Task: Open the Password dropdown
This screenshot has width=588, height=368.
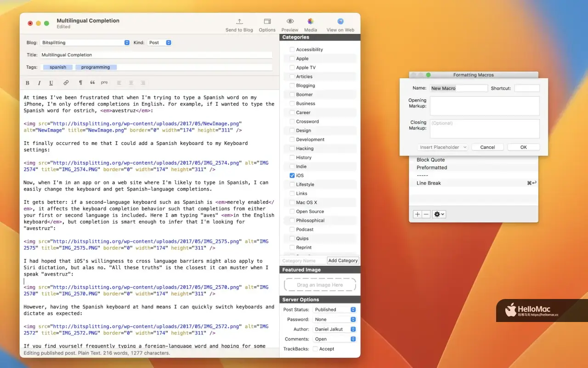Action: pos(334,319)
